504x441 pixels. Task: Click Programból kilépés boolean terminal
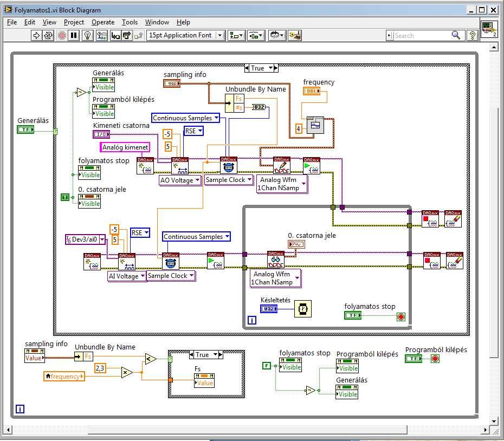[x=413, y=359]
